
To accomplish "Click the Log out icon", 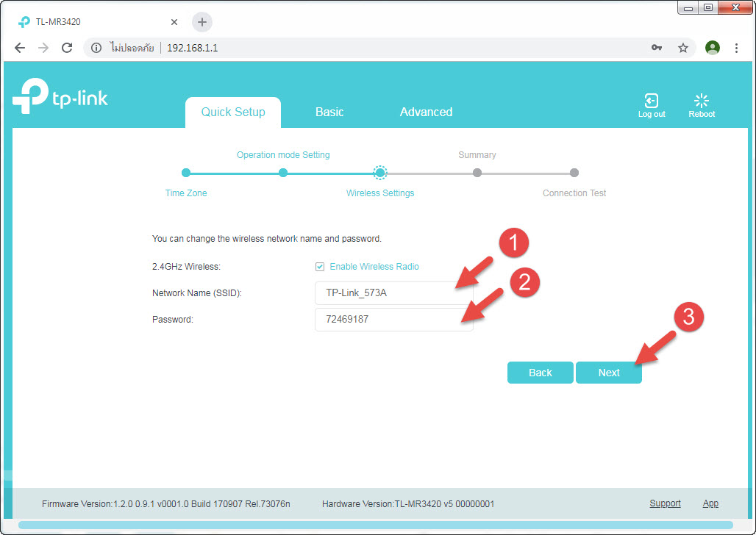I will tap(652, 101).
